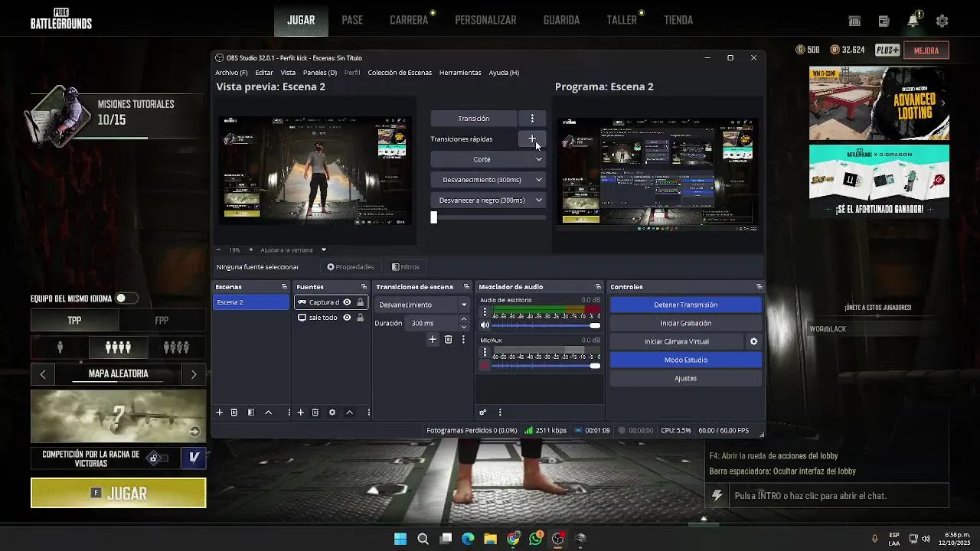Open scene filters icon in Escenas toolbar

[x=251, y=412]
